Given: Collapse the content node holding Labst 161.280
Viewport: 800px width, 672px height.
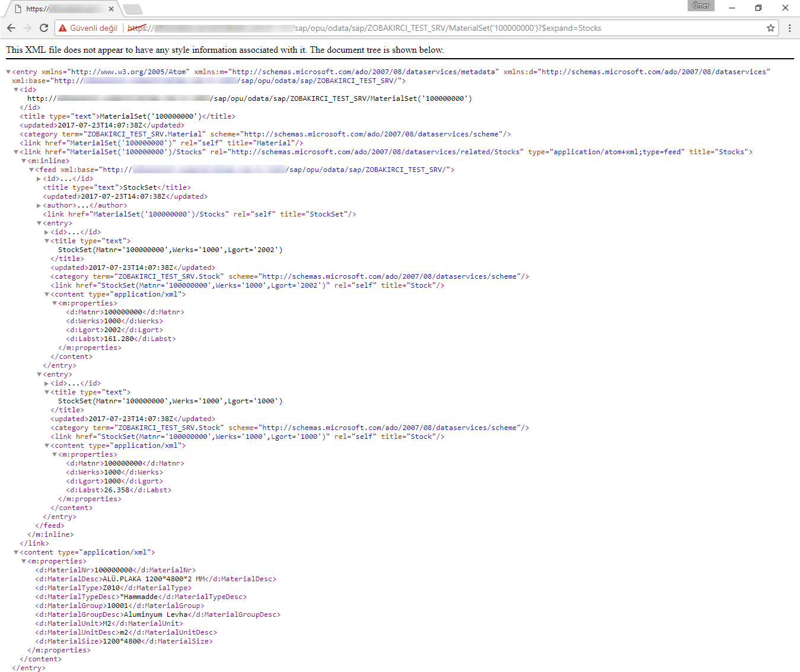Looking at the screenshot, I should [47, 294].
